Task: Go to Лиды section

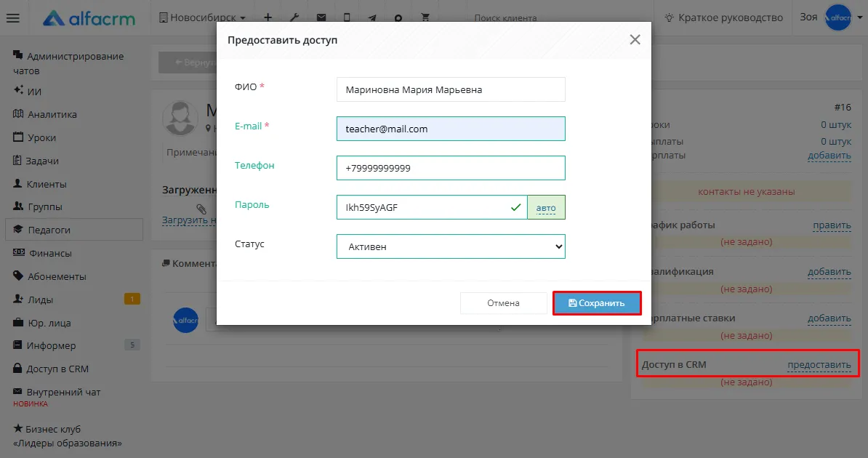Action: click(x=33, y=300)
